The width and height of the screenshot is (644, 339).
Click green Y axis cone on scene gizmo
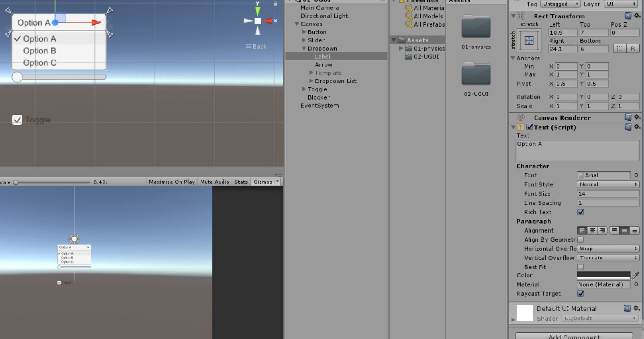[258, 11]
